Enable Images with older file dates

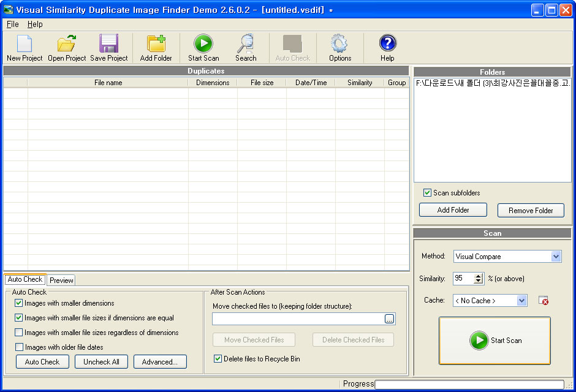[19, 347]
